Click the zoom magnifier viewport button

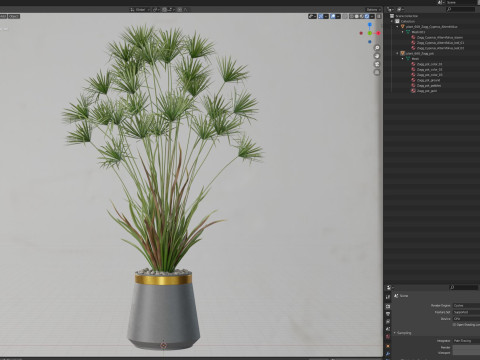tap(377, 48)
